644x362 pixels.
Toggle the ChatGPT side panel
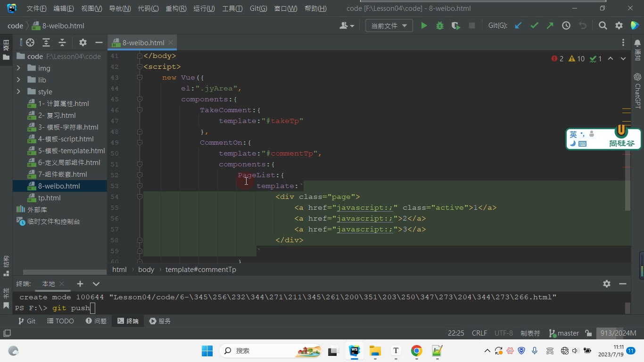pyautogui.click(x=637, y=90)
